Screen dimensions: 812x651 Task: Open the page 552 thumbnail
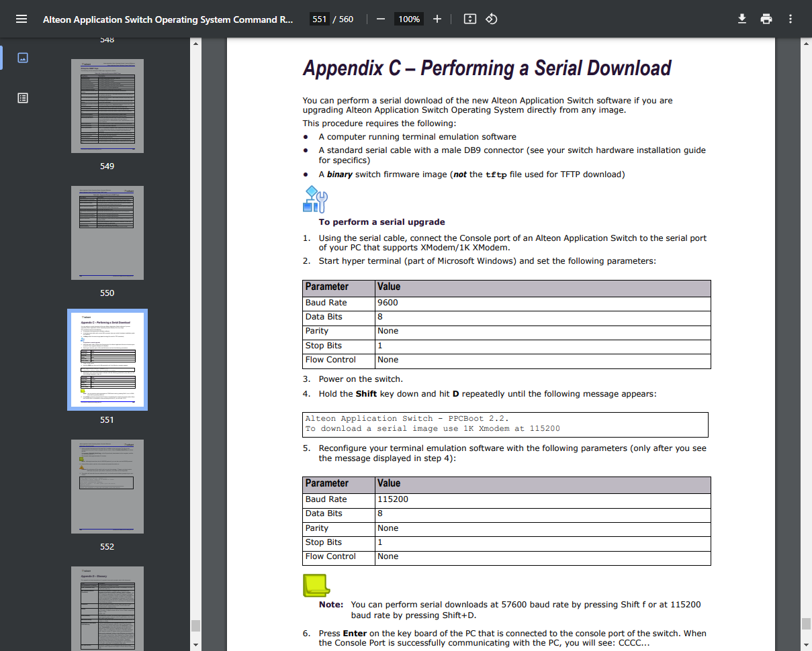[x=107, y=487]
